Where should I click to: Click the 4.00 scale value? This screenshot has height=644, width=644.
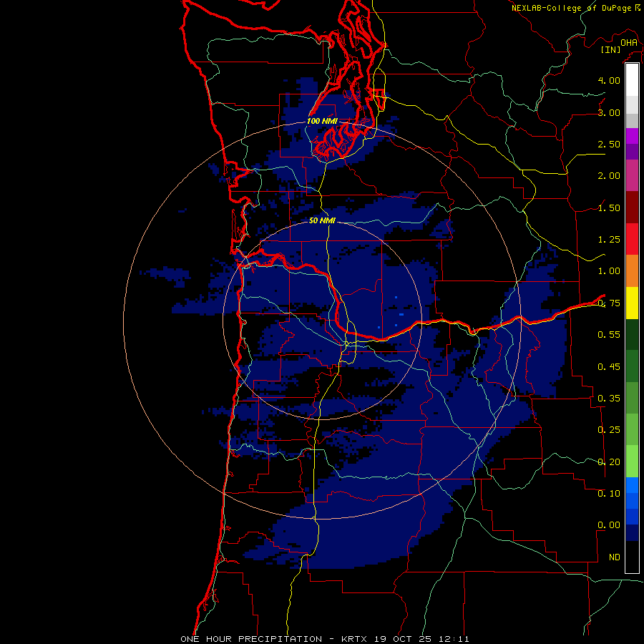click(609, 80)
